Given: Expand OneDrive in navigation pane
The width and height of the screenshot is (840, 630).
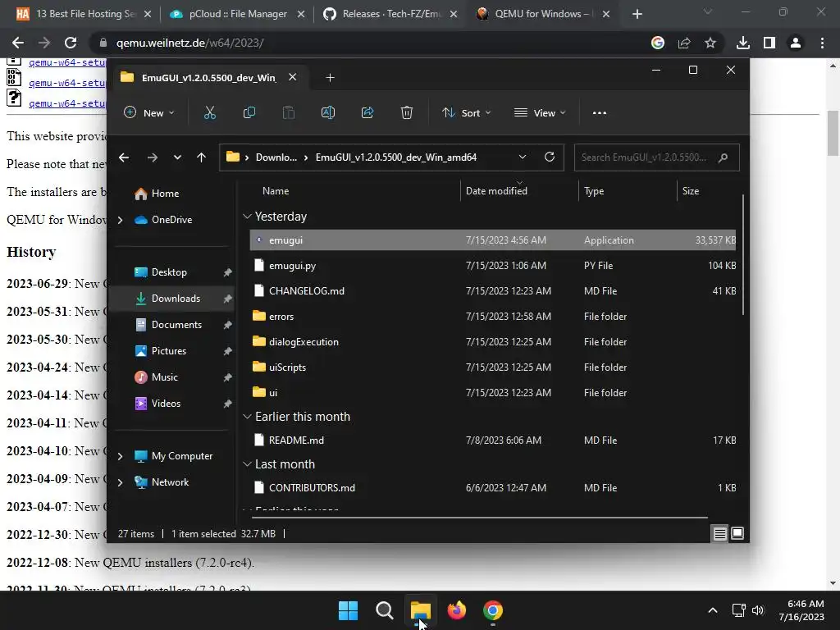Looking at the screenshot, I should click(120, 220).
